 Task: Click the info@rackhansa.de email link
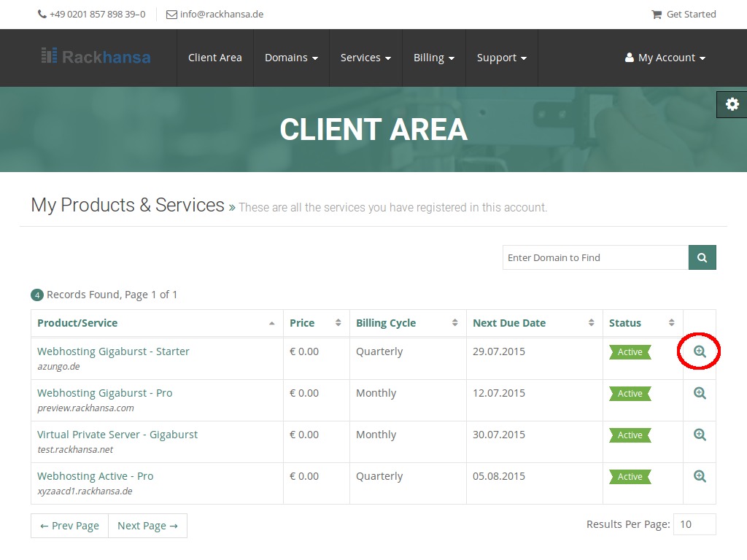[222, 15]
